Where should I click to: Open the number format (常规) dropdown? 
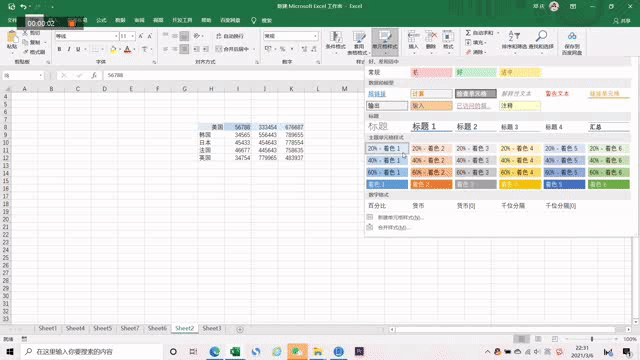coord(315,36)
